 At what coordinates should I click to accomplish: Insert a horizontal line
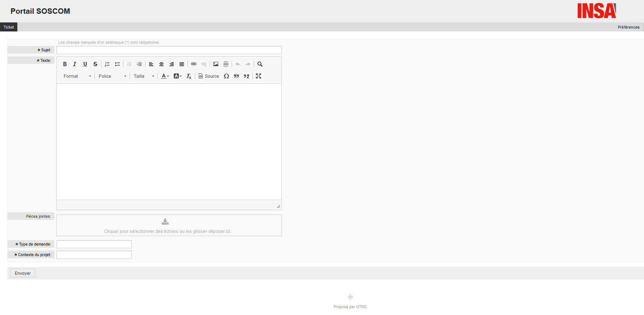(226, 64)
